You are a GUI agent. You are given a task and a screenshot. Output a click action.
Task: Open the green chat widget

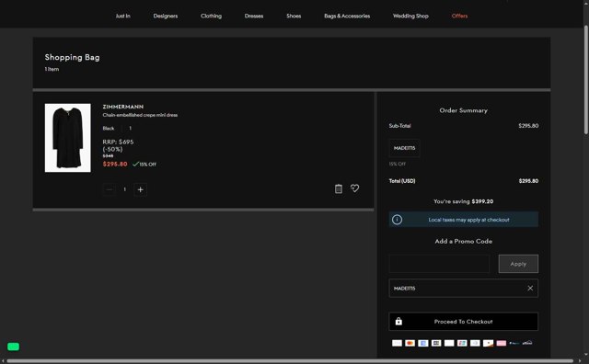[13, 347]
